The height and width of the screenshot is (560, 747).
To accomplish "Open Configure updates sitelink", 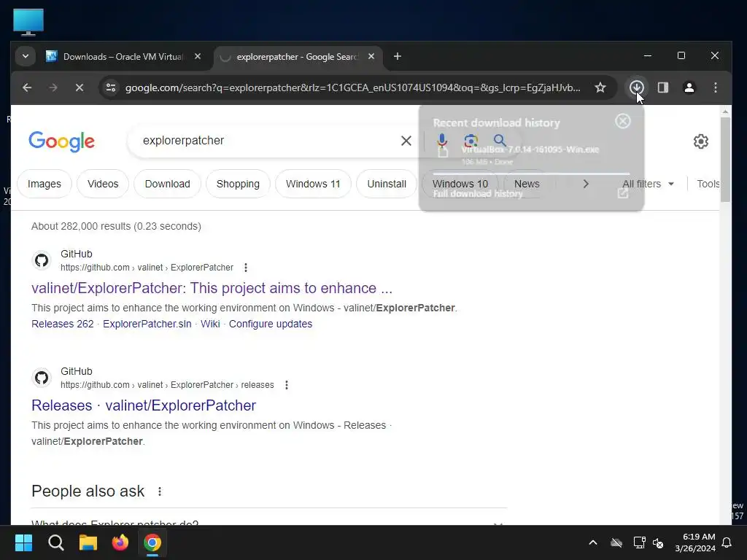I will [271, 324].
